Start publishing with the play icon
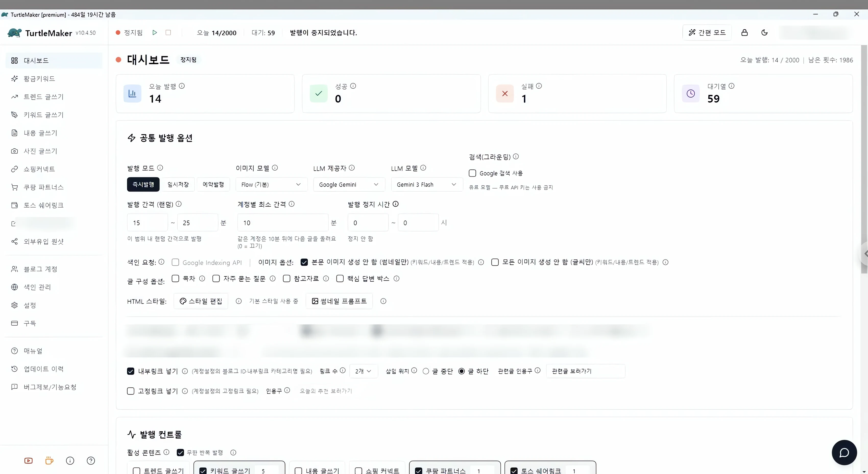The height and width of the screenshot is (474, 868). pyautogui.click(x=155, y=32)
